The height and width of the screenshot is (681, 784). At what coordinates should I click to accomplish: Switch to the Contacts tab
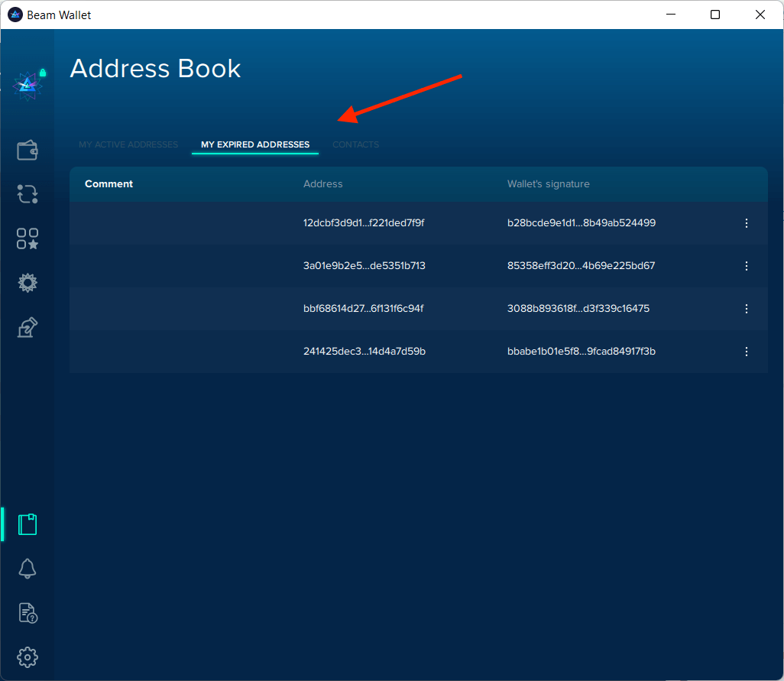[355, 144]
